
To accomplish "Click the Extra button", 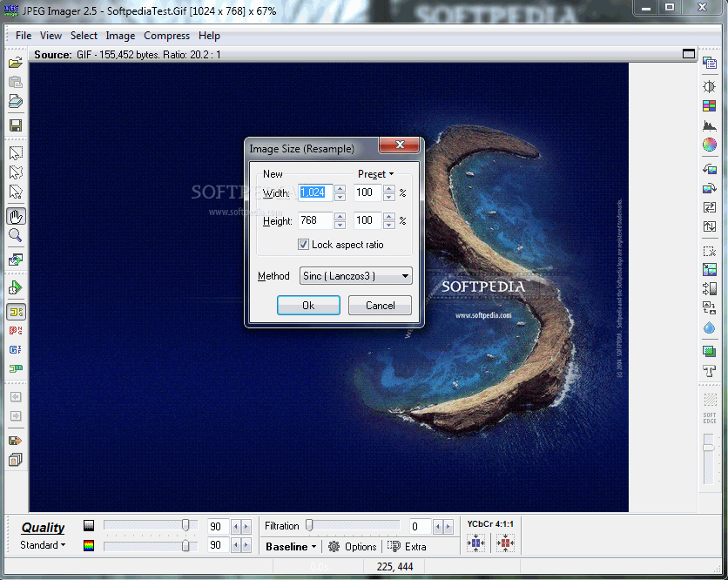I will 407,547.
